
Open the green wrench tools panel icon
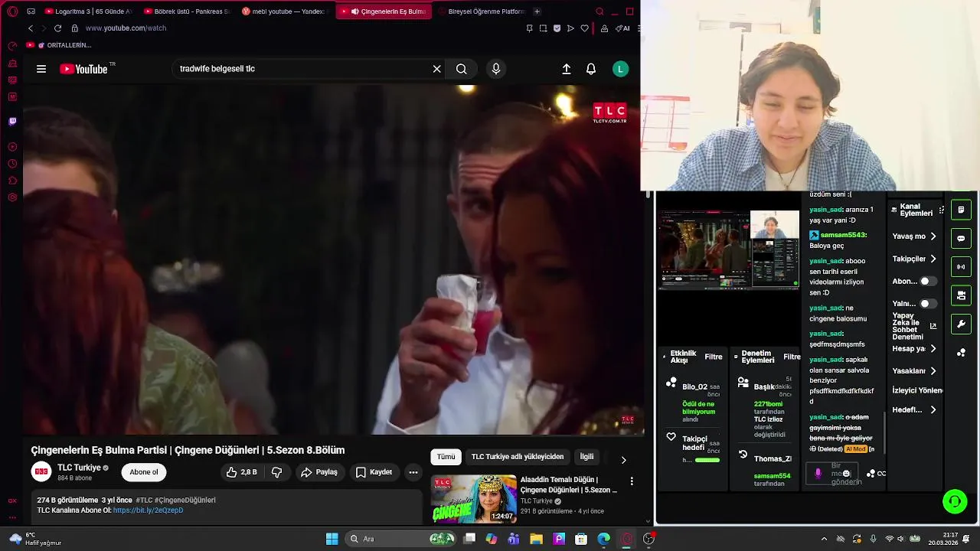click(961, 324)
